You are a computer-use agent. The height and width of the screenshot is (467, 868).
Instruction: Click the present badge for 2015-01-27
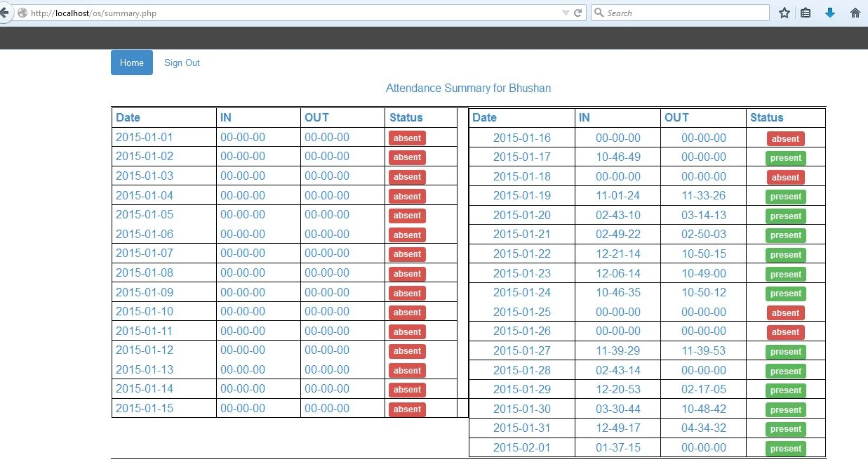pyautogui.click(x=786, y=352)
